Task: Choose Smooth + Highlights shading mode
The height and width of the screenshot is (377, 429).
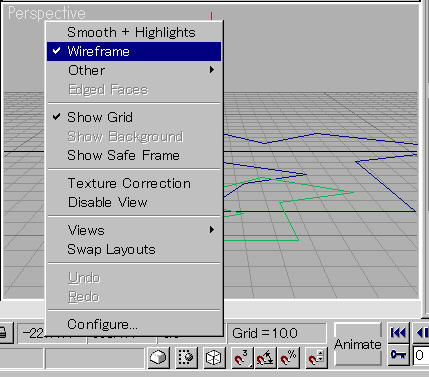Action: pyautogui.click(x=134, y=32)
